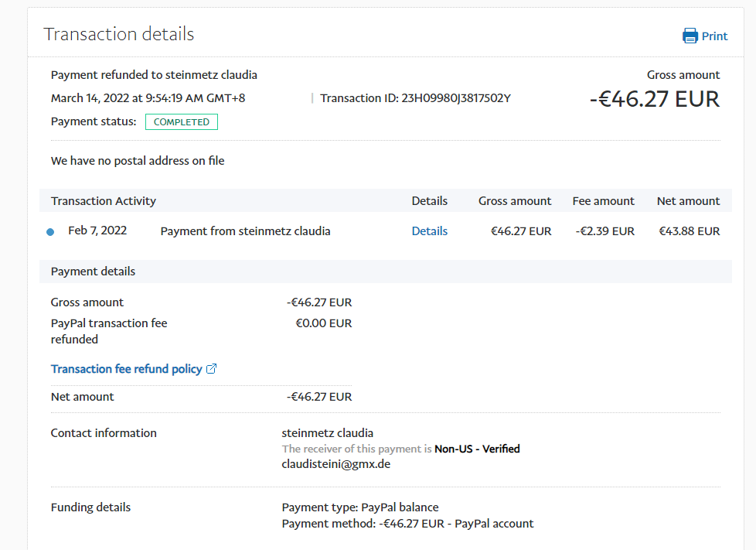Open Transaction fee refund policy link
Image resolution: width=756 pixels, height=550 pixels.
pos(126,369)
